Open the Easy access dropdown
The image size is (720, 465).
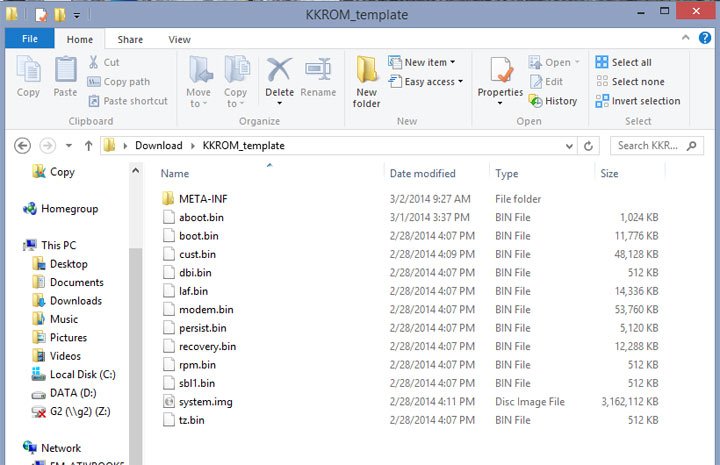point(426,82)
